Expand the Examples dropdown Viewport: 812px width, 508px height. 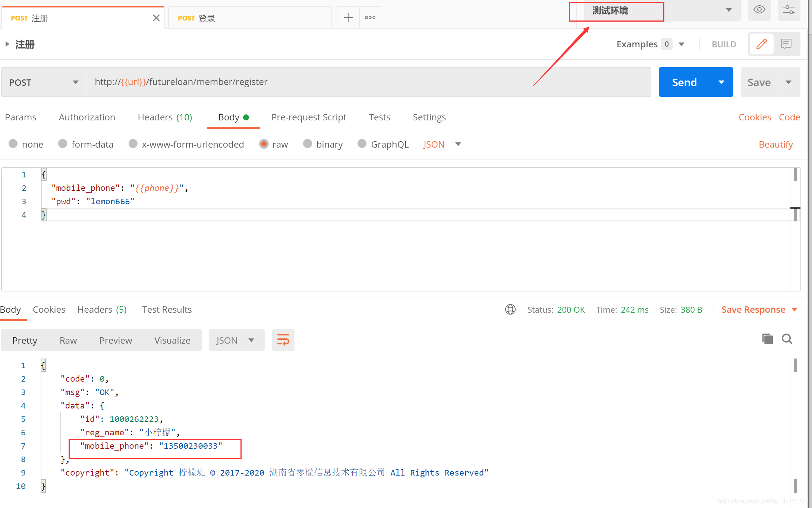pyautogui.click(x=682, y=44)
